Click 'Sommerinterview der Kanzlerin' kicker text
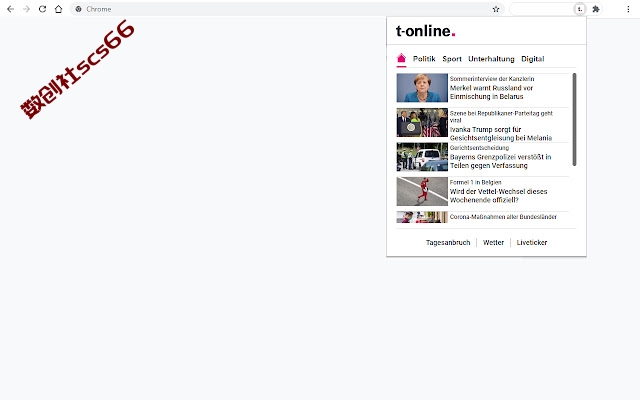Image resolution: width=640 pixels, height=400 pixels. click(x=492, y=79)
